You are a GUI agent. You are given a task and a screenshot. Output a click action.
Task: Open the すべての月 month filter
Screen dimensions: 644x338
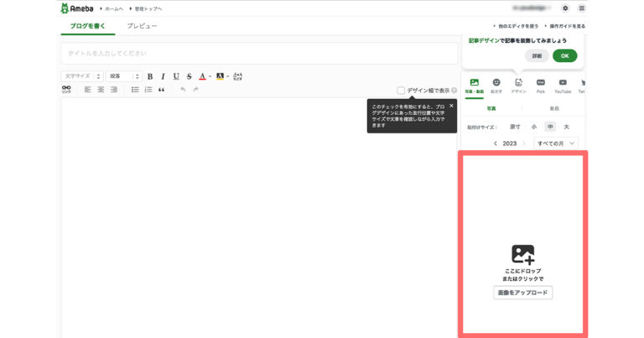(557, 143)
